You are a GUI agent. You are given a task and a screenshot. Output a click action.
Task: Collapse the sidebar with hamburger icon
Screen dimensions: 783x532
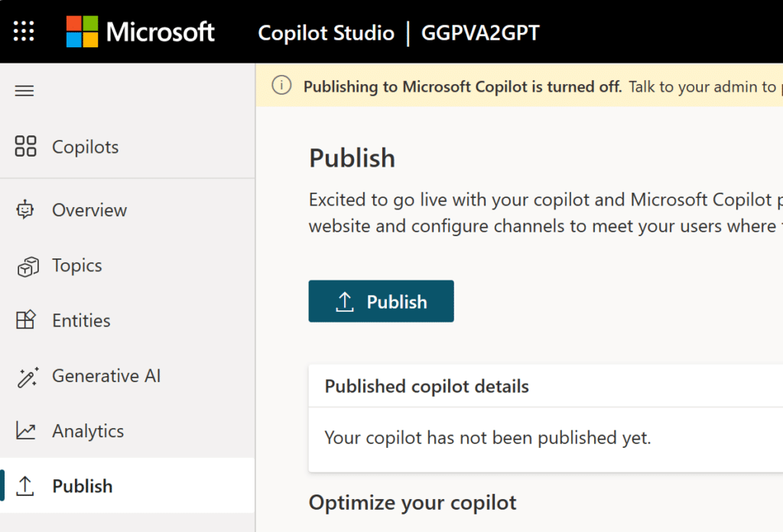[x=24, y=91]
